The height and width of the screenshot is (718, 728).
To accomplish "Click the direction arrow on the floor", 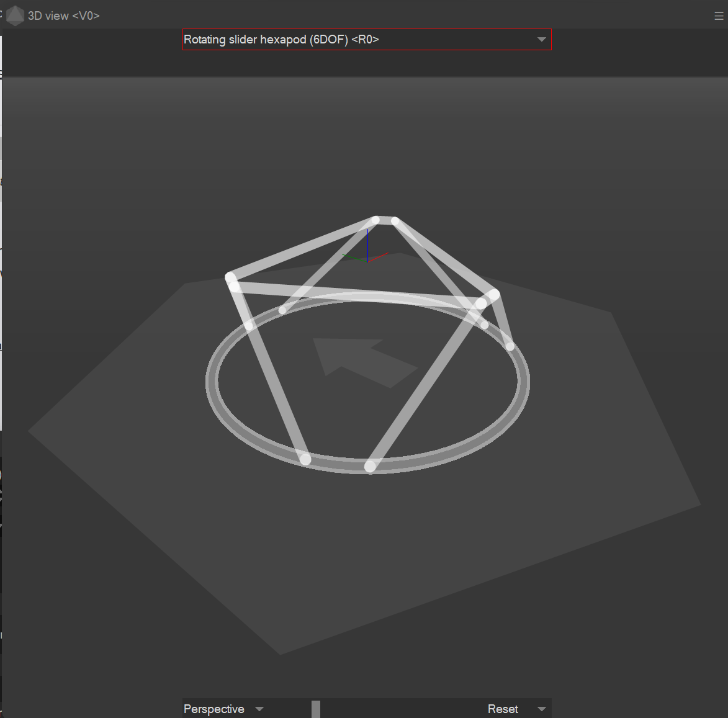I will [365, 363].
